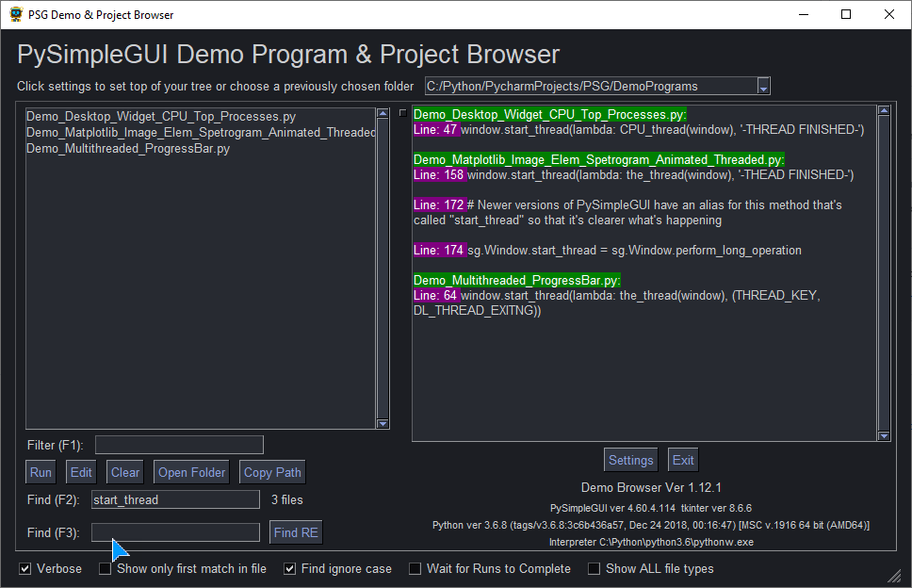Image resolution: width=912 pixels, height=588 pixels.
Task: Click the Demo Browser Ver 1.12.1 text
Action: pyautogui.click(x=651, y=487)
